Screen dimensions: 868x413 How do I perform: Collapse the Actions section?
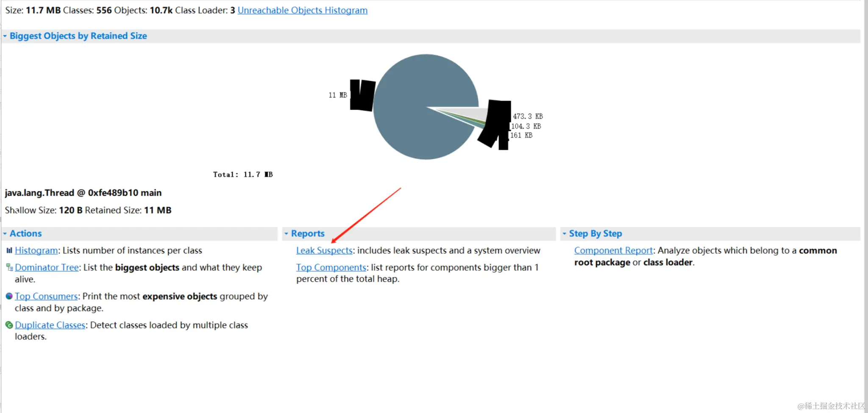6,233
